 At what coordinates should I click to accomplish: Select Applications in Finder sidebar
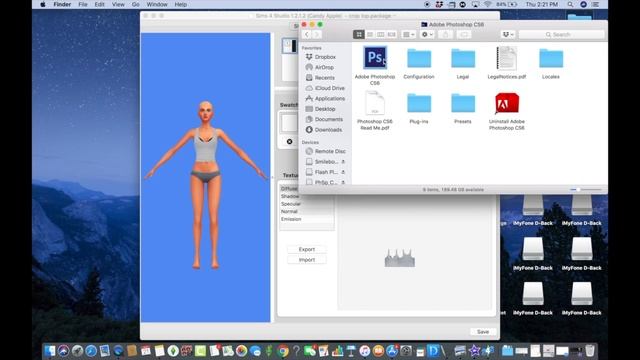[329, 98]
